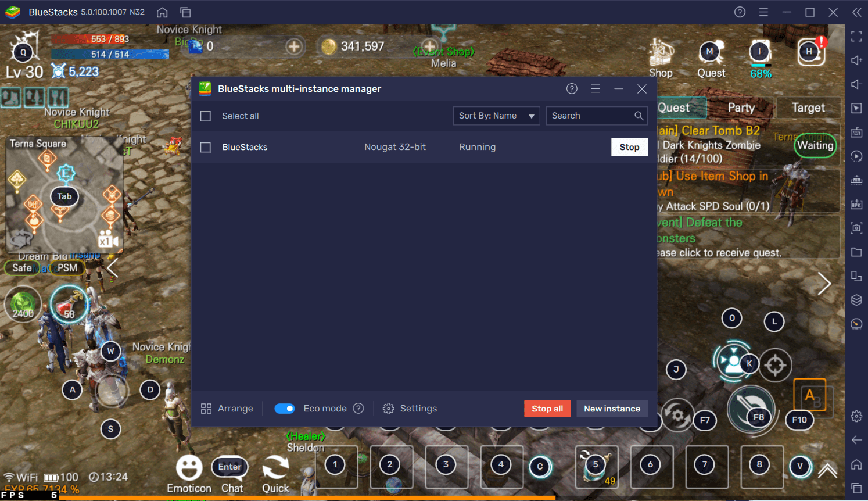Screen dimensions: 868x501
Task: Open media folder icon in sidebar
Action: point(856,252)
